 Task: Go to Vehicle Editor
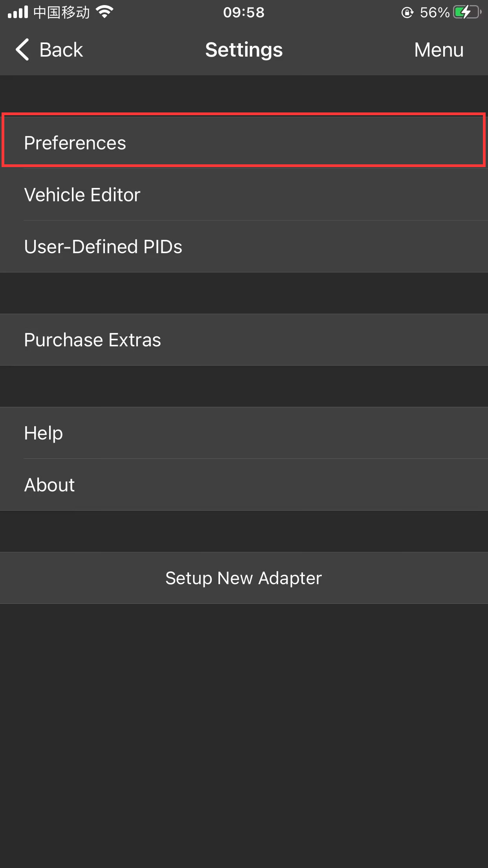(x=244, y=195)
